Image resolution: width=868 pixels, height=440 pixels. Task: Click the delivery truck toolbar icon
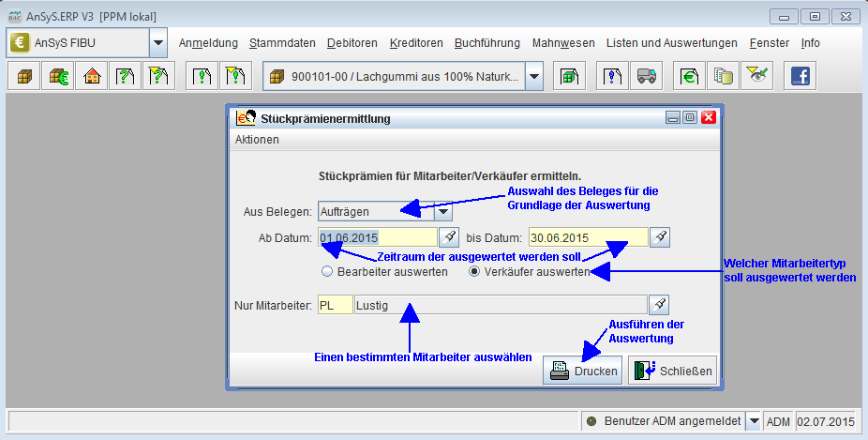646,77
